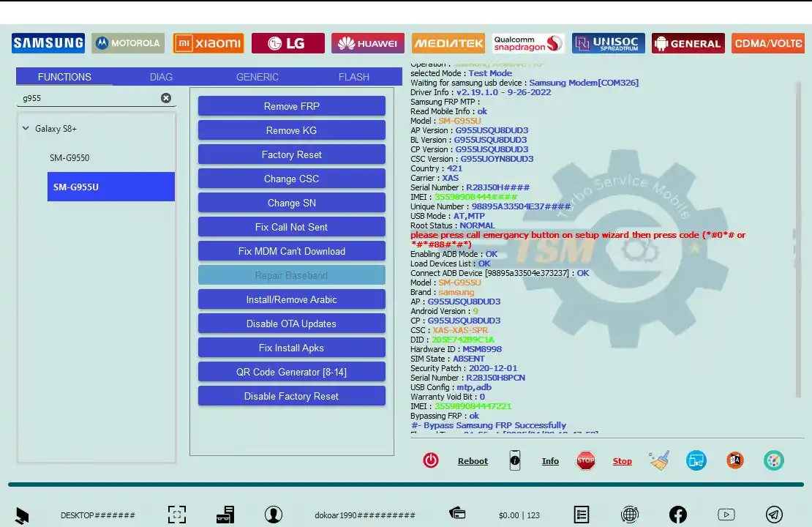
Task: Open the globe website icon
Action: pyautogui.click(x=630, y=515)
